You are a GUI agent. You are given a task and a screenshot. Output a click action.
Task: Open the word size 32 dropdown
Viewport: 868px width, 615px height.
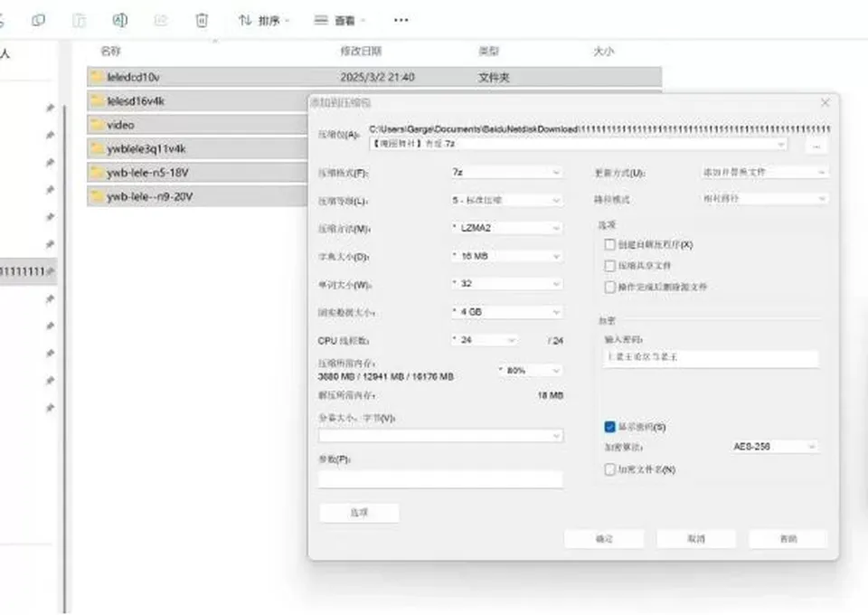(506, 283)
